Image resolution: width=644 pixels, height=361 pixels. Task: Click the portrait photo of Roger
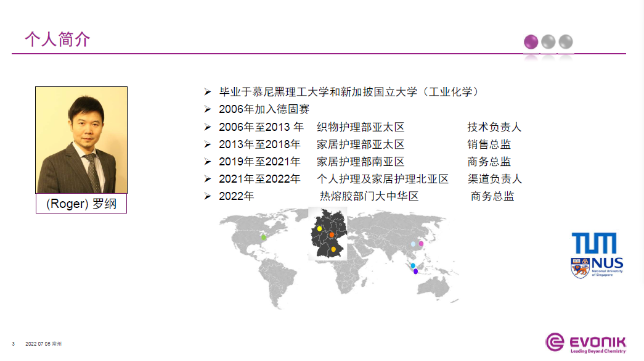coord(81,140)
